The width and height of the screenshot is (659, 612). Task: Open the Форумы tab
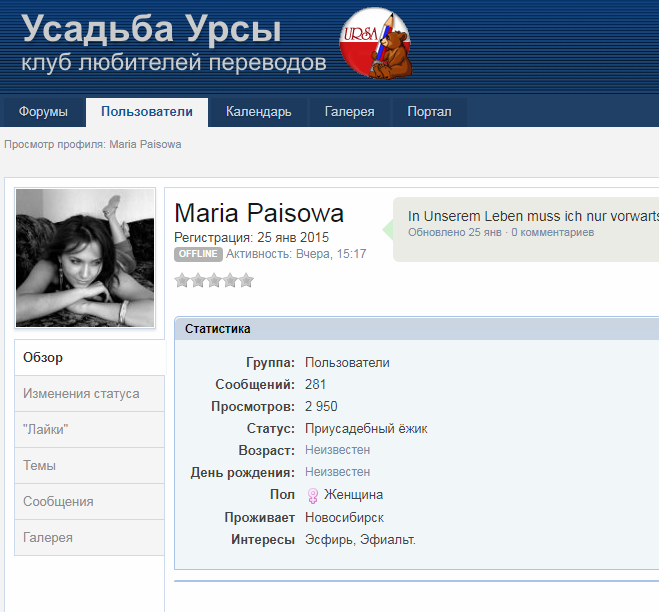click(x=43, y=112)
